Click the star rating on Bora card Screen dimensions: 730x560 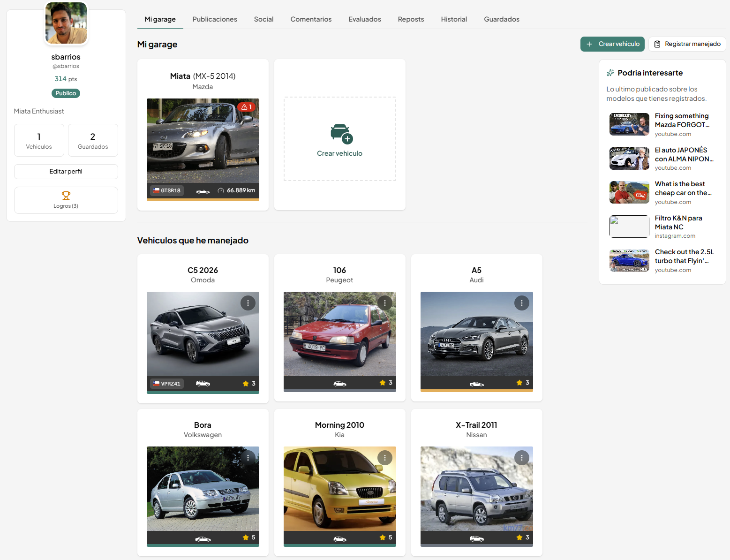249,537
